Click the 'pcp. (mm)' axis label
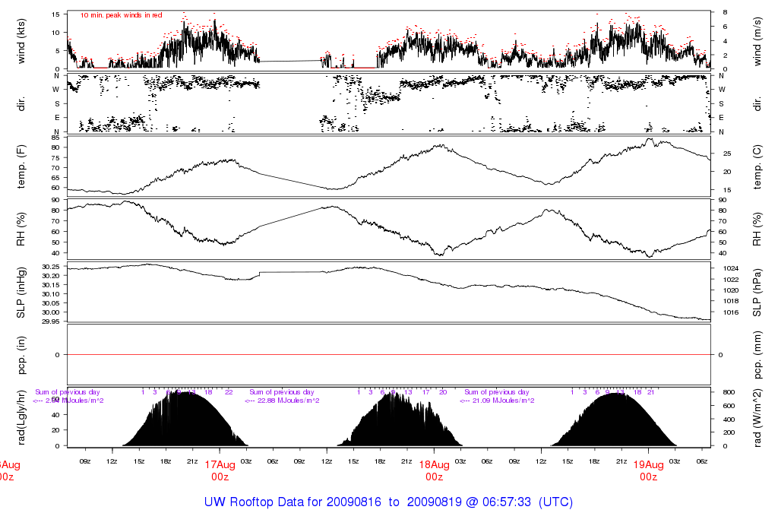The height and width of the screenshot is (532, 778). [757, 355]
